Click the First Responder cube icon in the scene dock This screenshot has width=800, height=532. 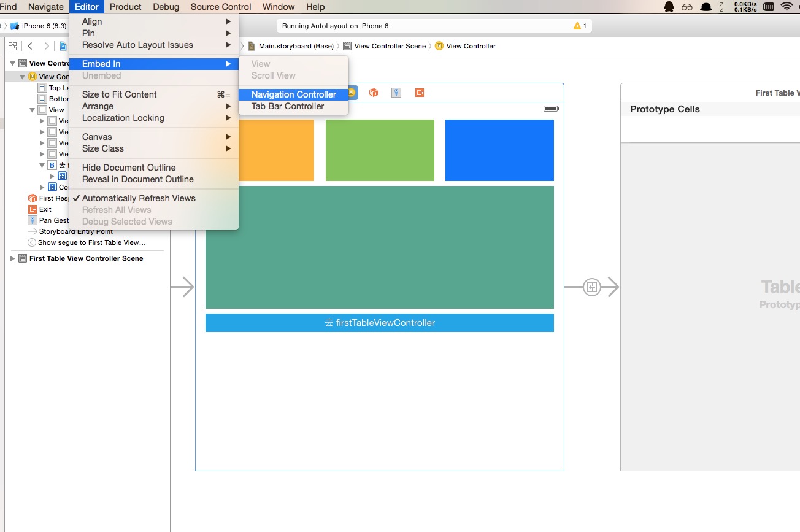[373, 93]
